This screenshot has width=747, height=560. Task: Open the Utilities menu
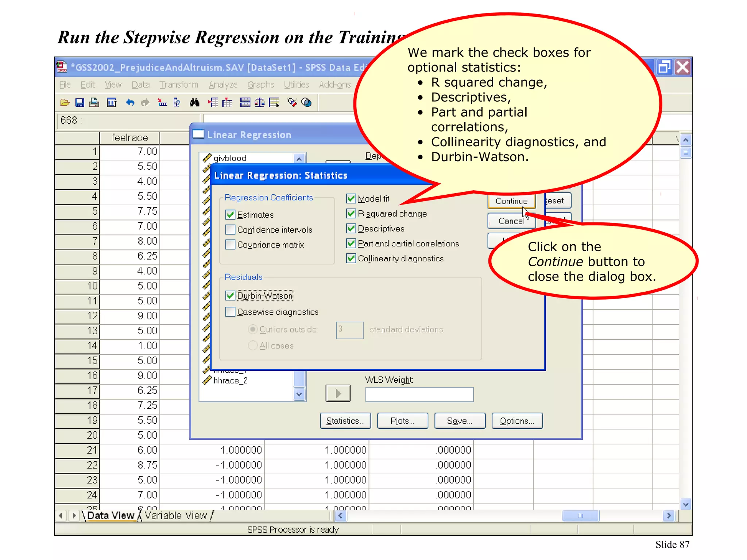[x=296, y=85]
